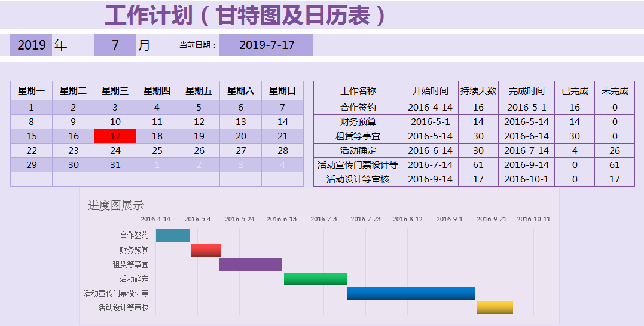Select the year cell showing 2019
The height and width of the screenshot is (326, 644).
coord(31,45)
